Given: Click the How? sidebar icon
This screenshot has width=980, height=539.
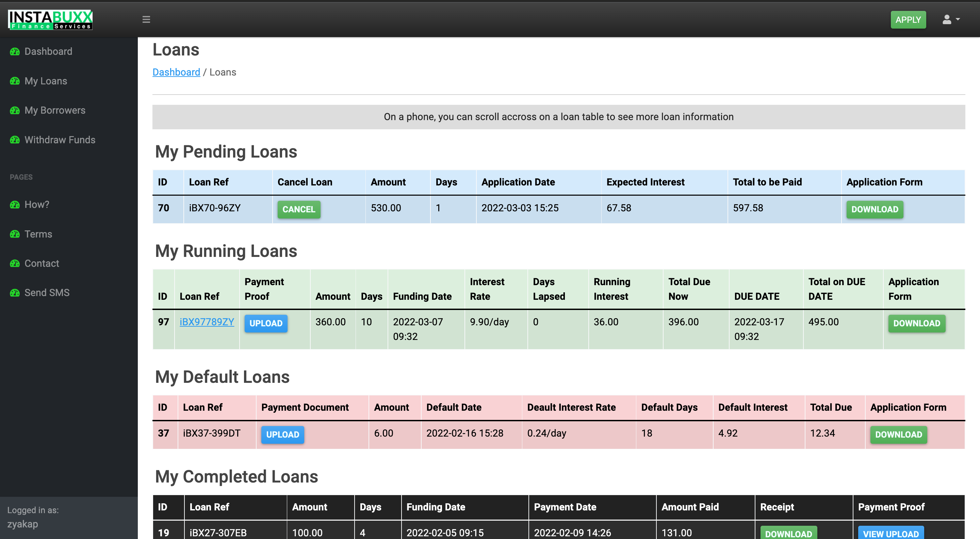Looking at the screenshot, I should click(x=15, y=205).
